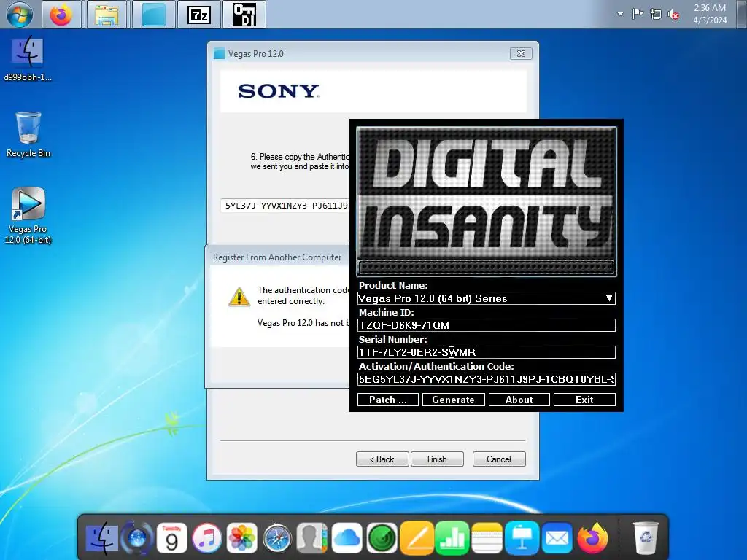Select the Vegas Pro 12.0 (64-bit) shortcut
The width and height of the screenshot is (747, 560).
[28, 215]
